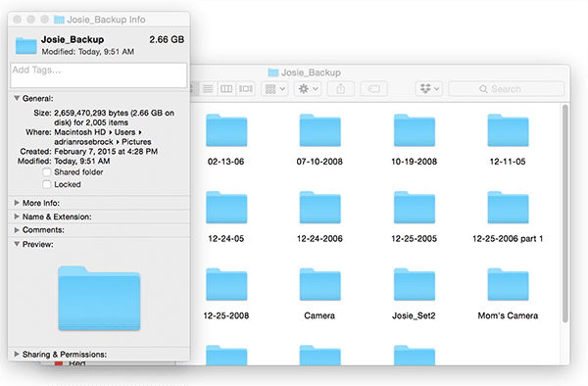
Task: Click the Share toolbar button
Action: coord(340,89)
